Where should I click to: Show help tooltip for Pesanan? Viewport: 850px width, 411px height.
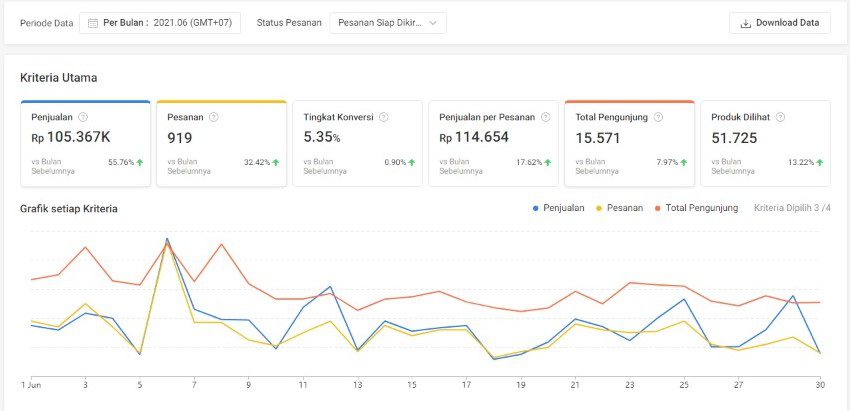click(x=214, y=117)
